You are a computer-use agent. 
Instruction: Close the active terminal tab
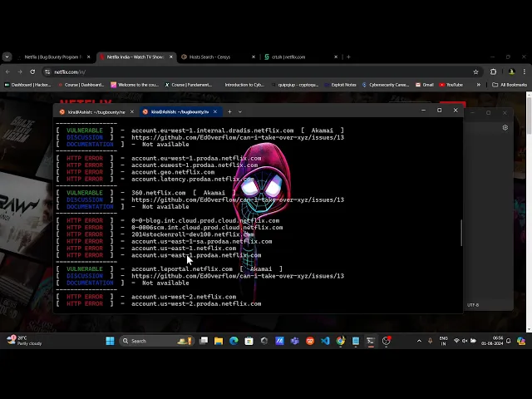point(215,111)
